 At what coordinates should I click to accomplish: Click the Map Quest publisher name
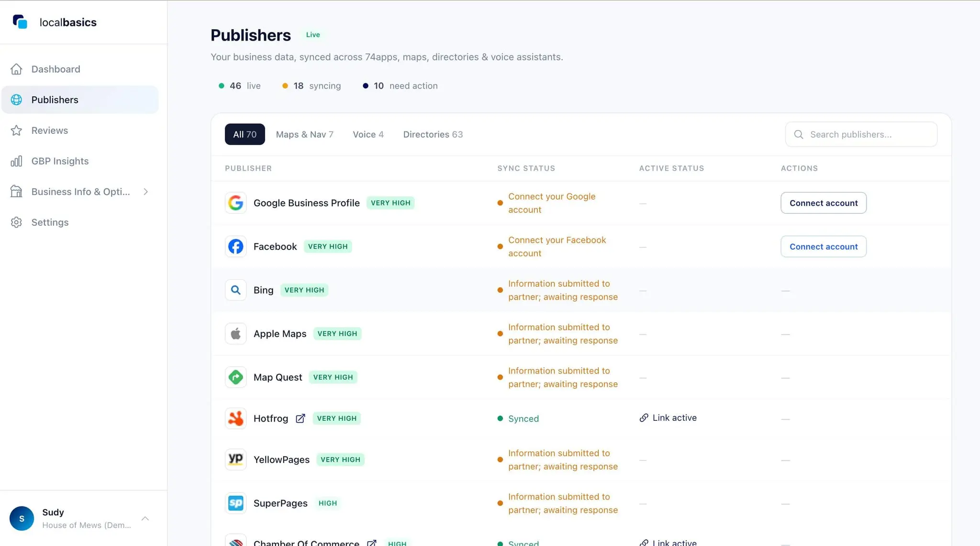(278, 377)
